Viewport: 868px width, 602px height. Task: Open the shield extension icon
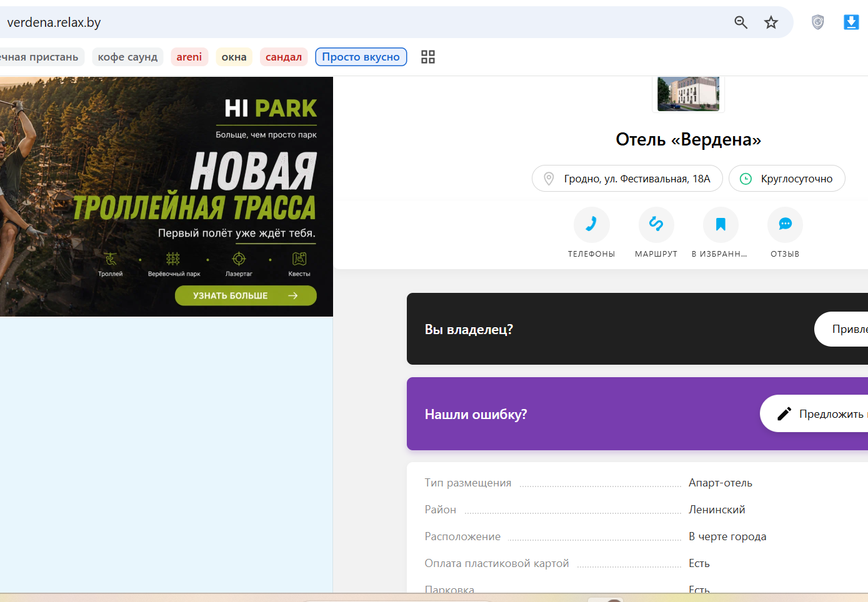coord(817,22)
